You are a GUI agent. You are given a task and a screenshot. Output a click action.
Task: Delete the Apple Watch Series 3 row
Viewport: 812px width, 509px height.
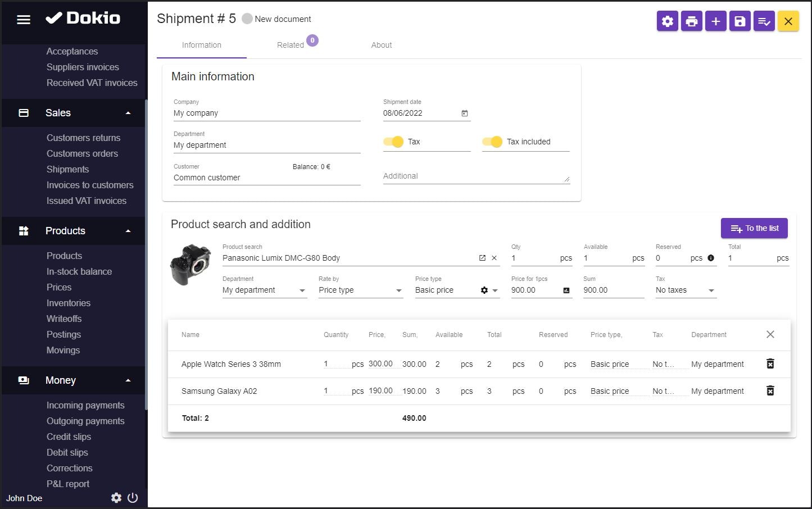click(x=770, y=363)
